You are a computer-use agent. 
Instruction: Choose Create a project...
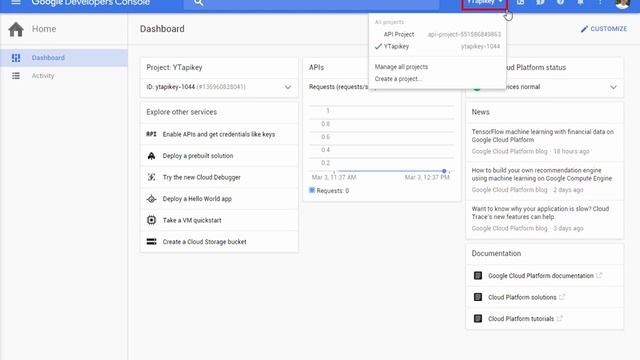tap(398, 79)
